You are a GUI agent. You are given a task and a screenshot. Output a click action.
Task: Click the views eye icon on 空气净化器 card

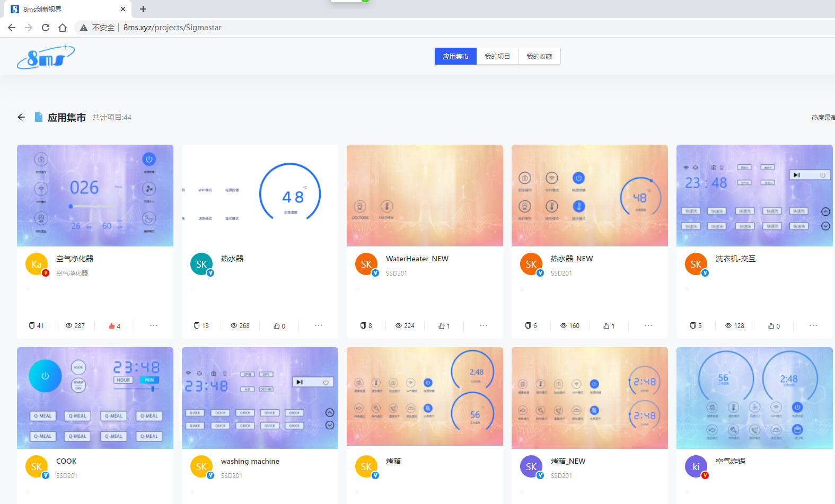point(69,325)
